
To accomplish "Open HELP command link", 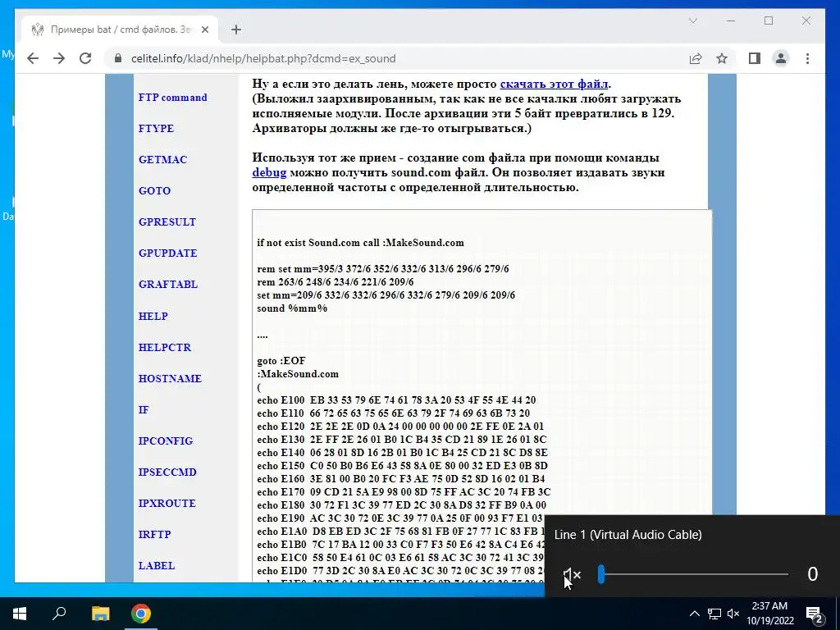I will click(x=153, y=316).
